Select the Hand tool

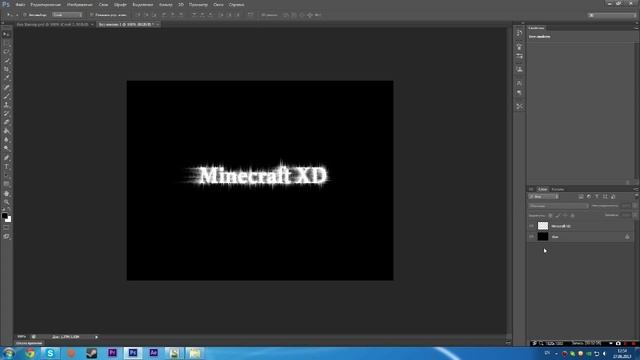7,193
